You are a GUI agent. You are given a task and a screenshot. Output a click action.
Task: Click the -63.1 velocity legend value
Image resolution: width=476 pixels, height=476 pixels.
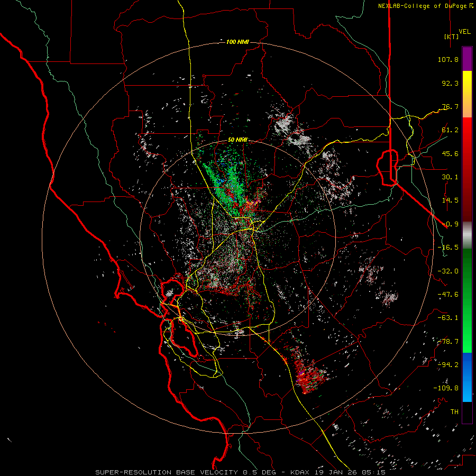[x=448, y=318]
